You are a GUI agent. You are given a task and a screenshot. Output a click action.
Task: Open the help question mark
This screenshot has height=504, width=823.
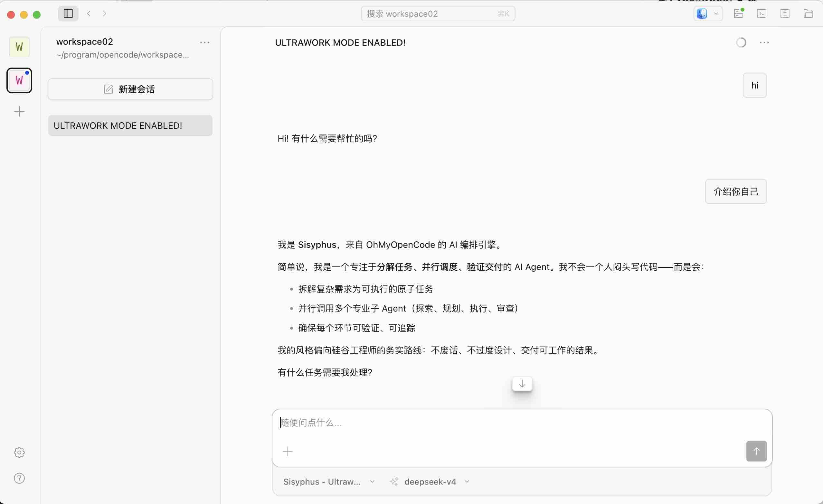(x=19, y=478)
